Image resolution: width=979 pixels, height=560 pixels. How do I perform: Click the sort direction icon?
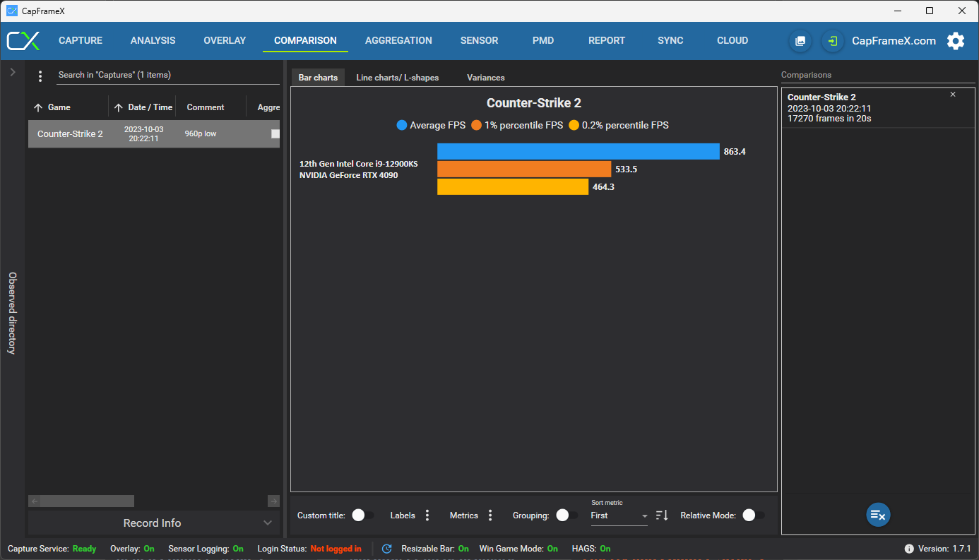pyautogui.click(x=662, y=516)
